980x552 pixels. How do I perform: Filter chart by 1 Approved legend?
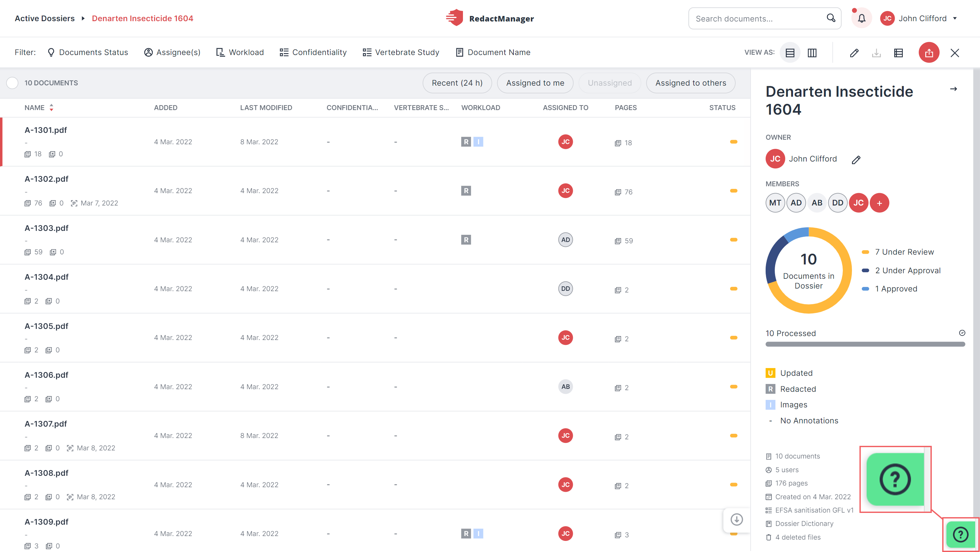pyautogui.click(x=889, y=289)
